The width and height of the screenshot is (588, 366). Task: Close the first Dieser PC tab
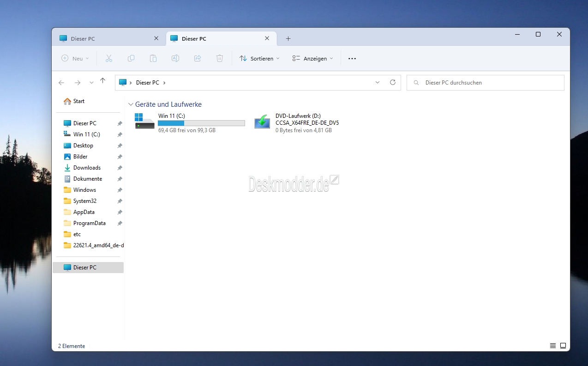[x=156, y=38]
